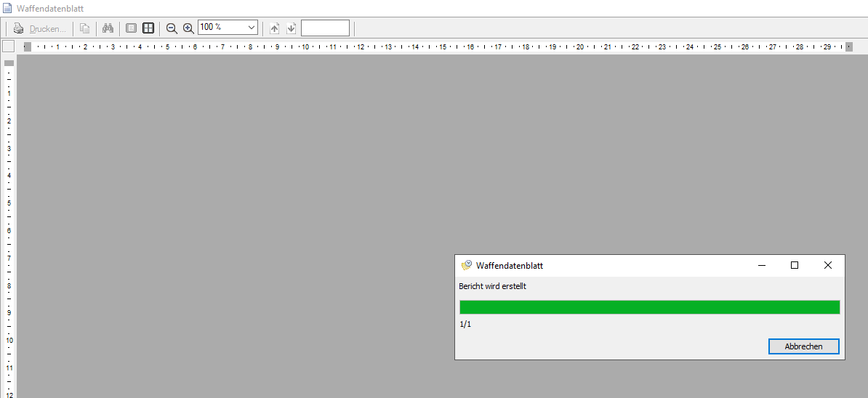Click the Waffendatenblatt dialog title icon
The height and width of the screenshot is (398, 868).
467,266
